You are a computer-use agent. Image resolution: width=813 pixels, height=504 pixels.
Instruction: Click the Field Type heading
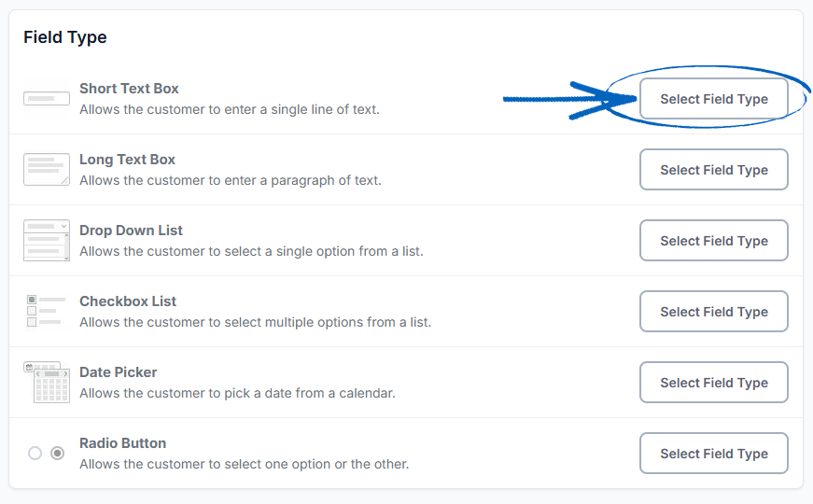tap(65, 37)
